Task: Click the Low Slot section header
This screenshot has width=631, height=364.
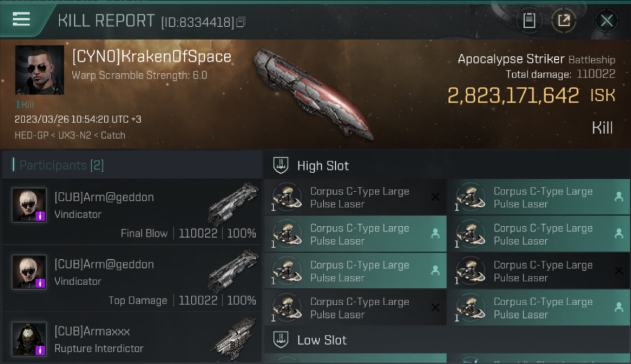Action: point(321,340)
